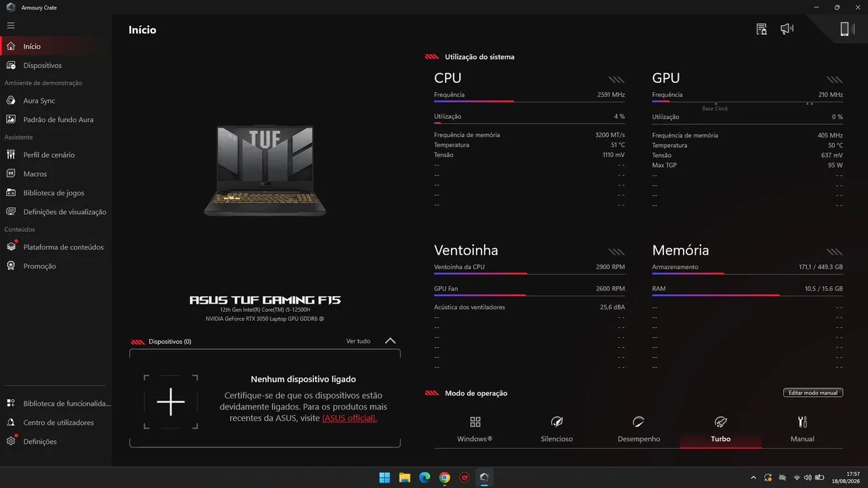
Task: Open Centro de utilizadores bell icon
Action: point(11,422)
